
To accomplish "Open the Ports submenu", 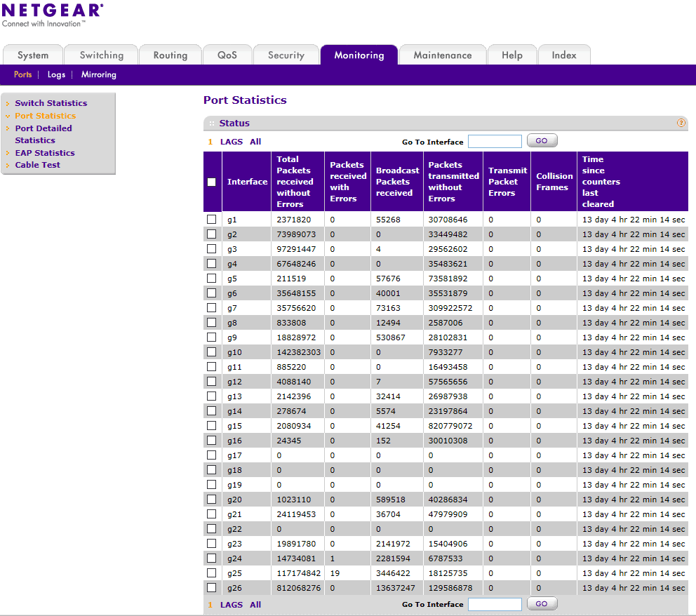I will [x=22, y=74].
